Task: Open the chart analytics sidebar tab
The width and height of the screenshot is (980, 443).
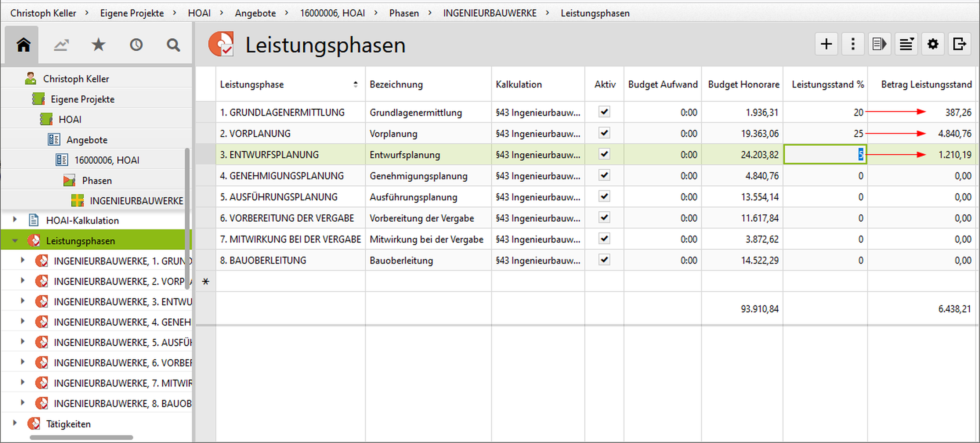Action: (61, 45)
